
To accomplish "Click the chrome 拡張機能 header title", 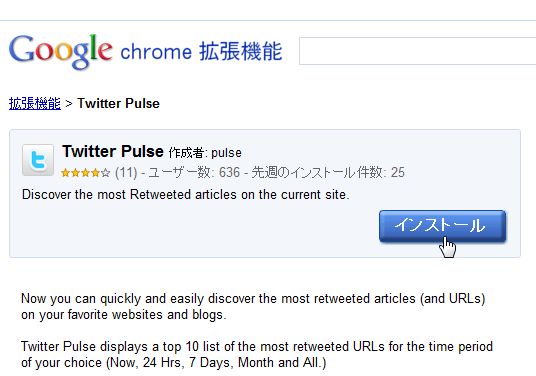I will tap(201, 52).
